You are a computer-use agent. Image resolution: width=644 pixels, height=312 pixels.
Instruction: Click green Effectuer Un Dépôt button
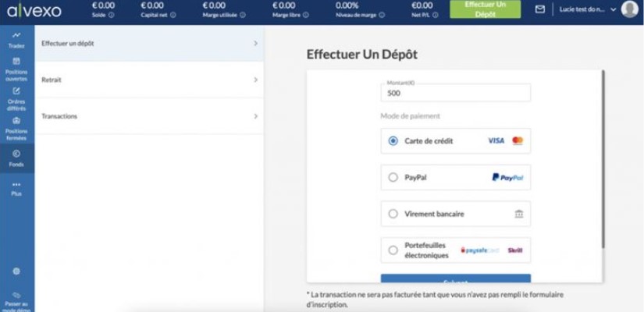tap(485, 9)
